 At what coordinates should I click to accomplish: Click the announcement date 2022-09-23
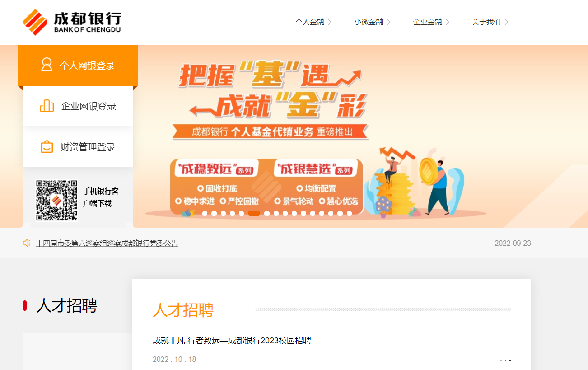(513, 243)
